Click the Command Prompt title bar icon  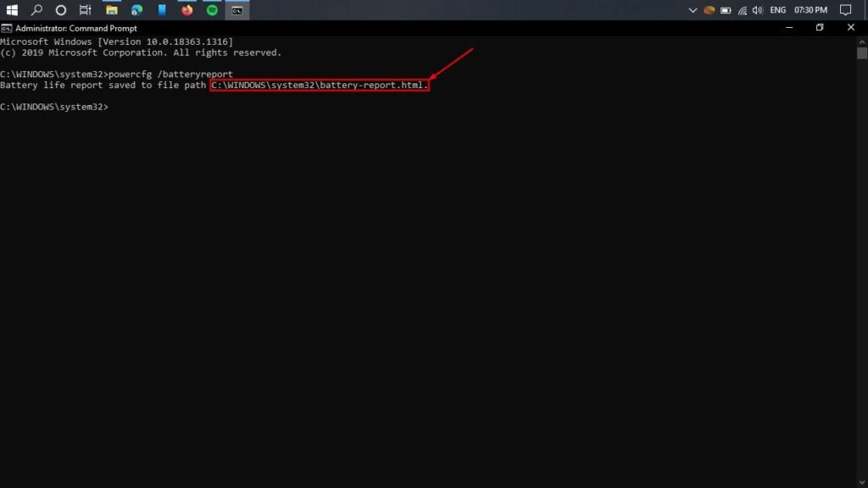point(7,28)
